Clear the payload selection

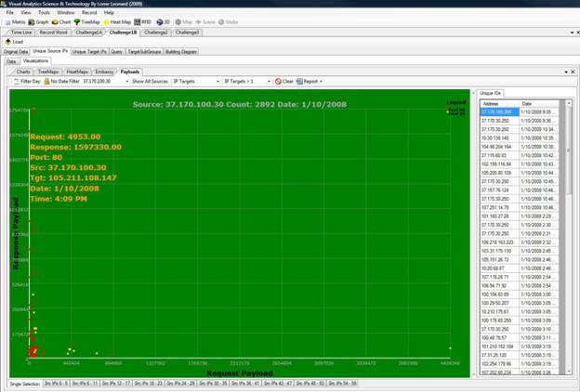[284, 82]
